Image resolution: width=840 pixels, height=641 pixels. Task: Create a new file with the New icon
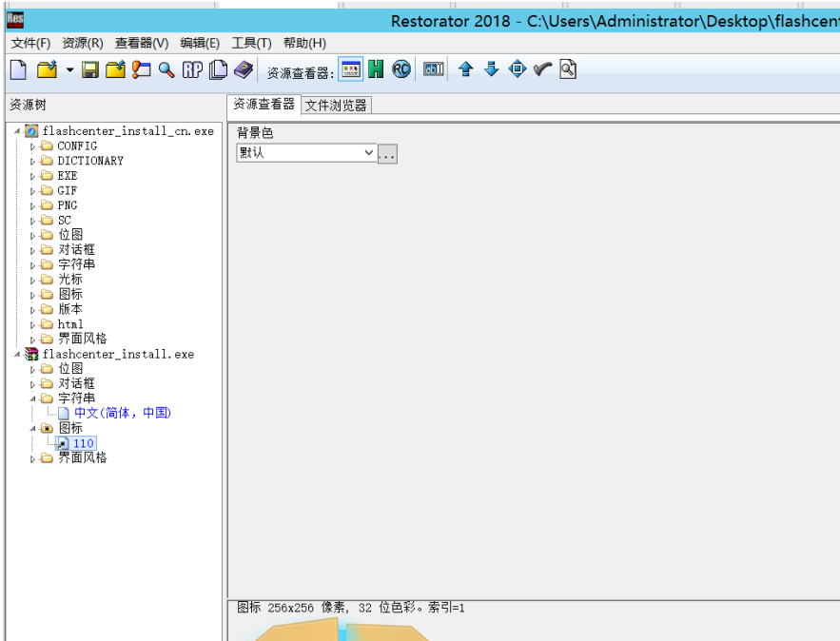coord(17,69)
